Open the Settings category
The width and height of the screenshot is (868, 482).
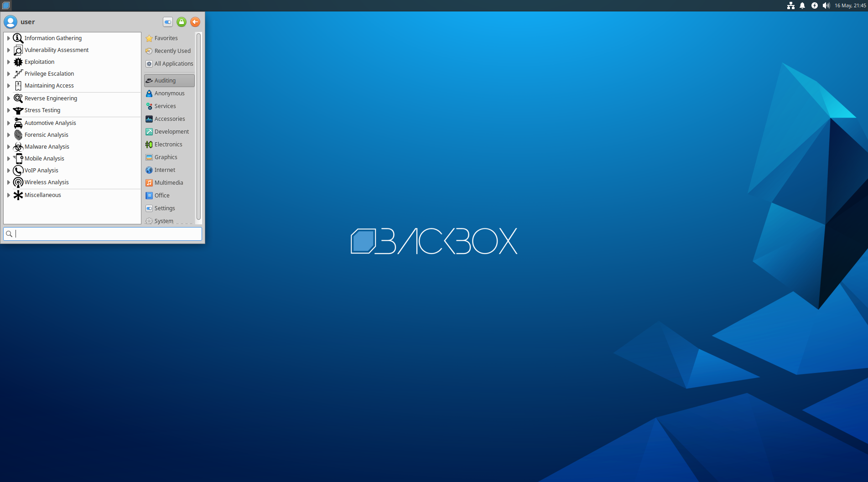pyautogui.click(x=169, y=208)
